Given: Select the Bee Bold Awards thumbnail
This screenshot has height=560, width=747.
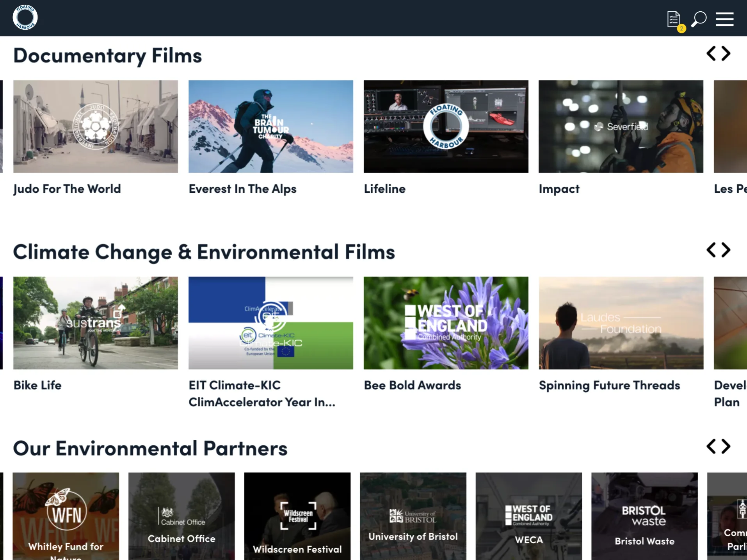Looking at the screenshot, I should click(446, 323).
